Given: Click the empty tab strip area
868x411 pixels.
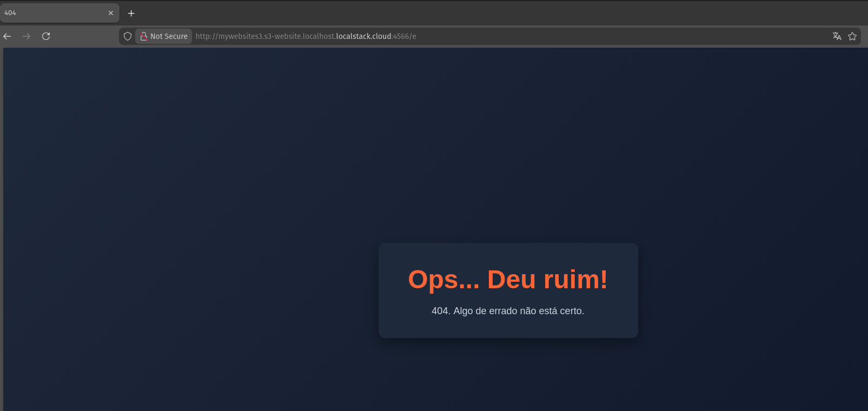Looking at the screenshot, I should coord(487,13).
